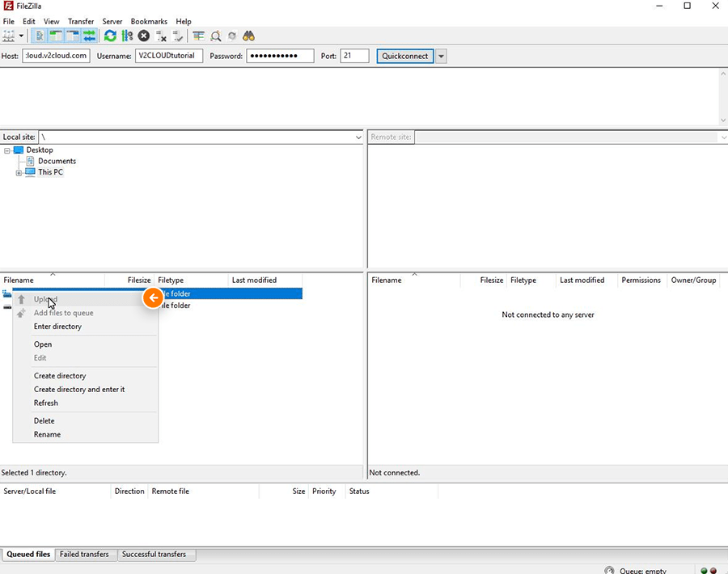The width and height of the screenshot is (728, 574).
Task: Toggle processing of the transfer queue
Action: click(127, 36)
